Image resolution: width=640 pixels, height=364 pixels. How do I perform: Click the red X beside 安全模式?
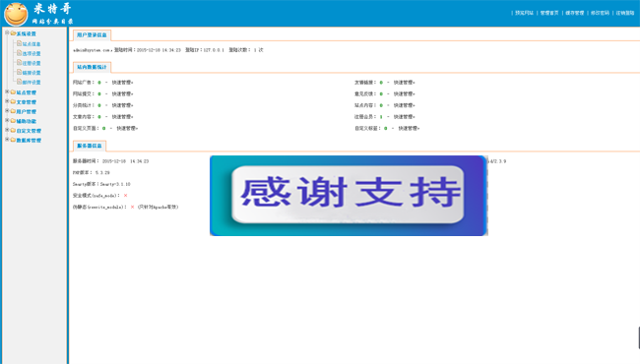tap(125, 196)
